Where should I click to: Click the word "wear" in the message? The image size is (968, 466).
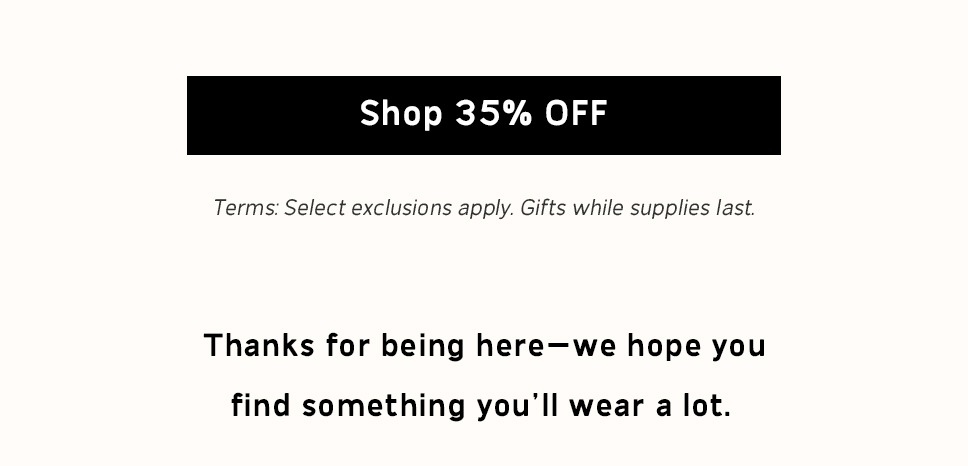pyautogui.click(x=603, y=406)
